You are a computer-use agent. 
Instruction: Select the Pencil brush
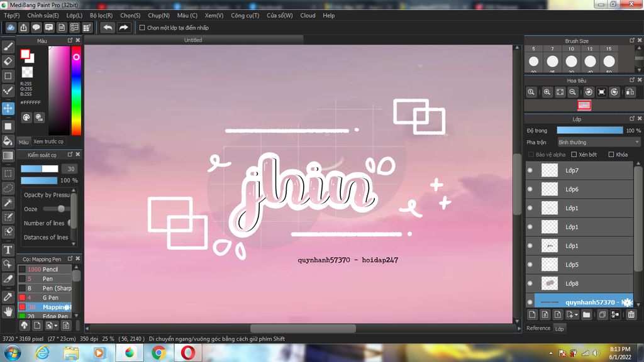click(45, 269)
